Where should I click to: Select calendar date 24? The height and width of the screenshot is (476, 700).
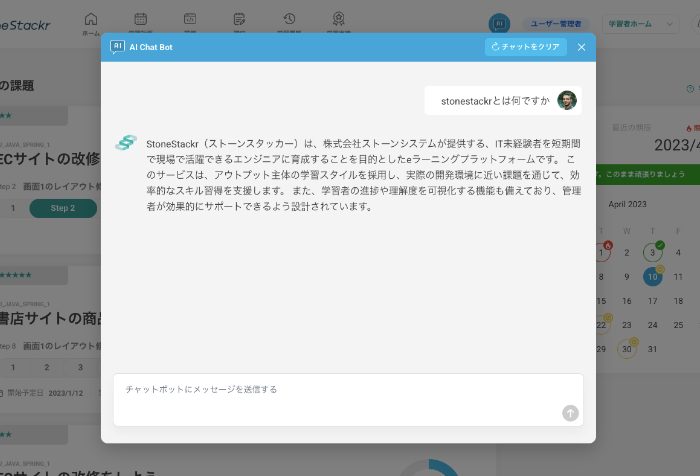click(x=653, y=325)
